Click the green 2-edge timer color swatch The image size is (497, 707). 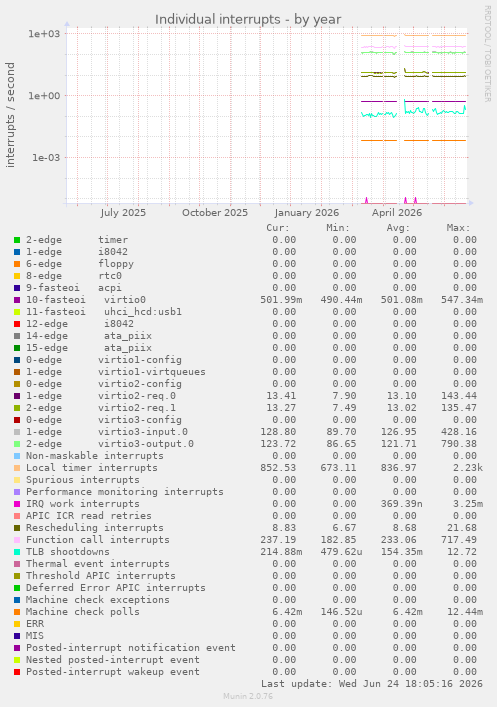click(17, 240)
